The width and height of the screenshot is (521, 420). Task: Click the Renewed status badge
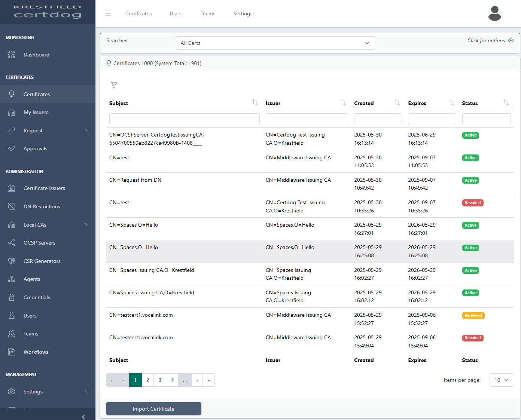click(x=473, y=315)
